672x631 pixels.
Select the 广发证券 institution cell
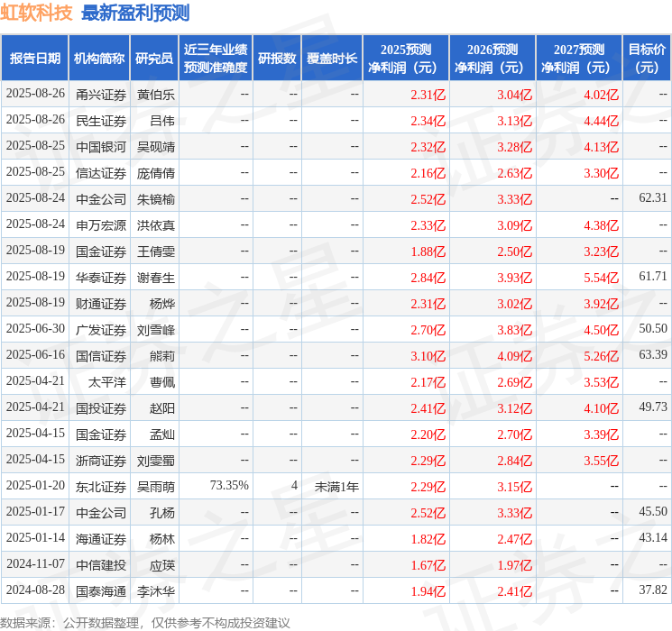[x=101, y=330]
